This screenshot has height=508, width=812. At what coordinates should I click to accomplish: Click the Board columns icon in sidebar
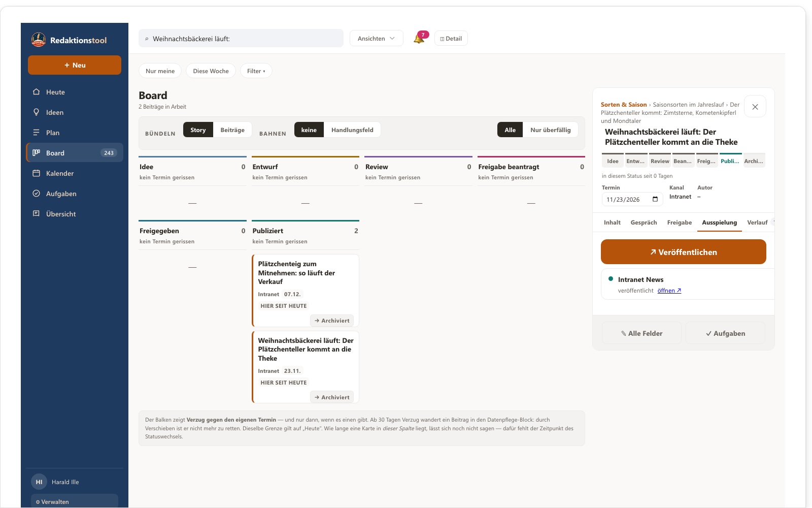[x=36, y=153]
